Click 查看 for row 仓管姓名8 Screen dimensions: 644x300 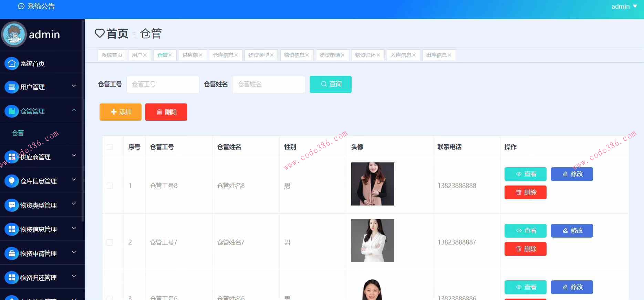[x=526, y=174]
